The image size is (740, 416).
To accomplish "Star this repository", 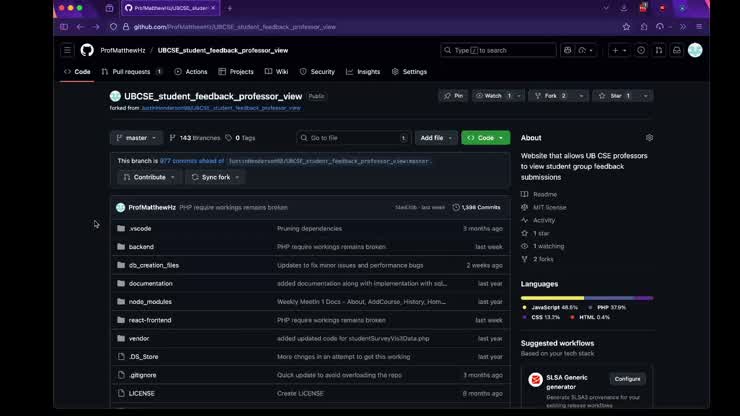I will 615,96.
